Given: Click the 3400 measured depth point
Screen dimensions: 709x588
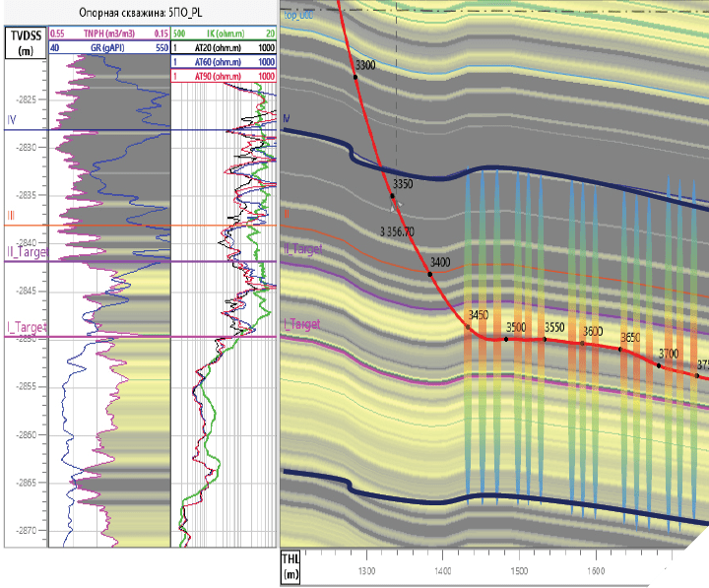Looking at the screenshot, I should (430, 273).
